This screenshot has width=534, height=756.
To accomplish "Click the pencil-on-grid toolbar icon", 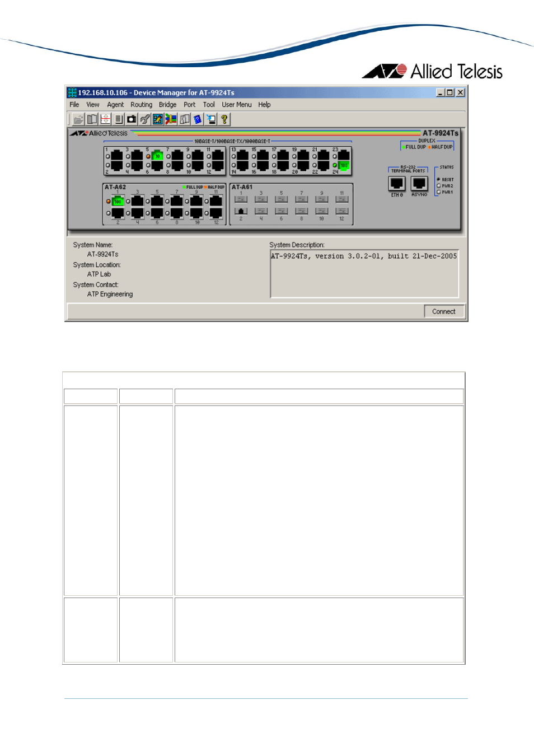I will [158, 119].
